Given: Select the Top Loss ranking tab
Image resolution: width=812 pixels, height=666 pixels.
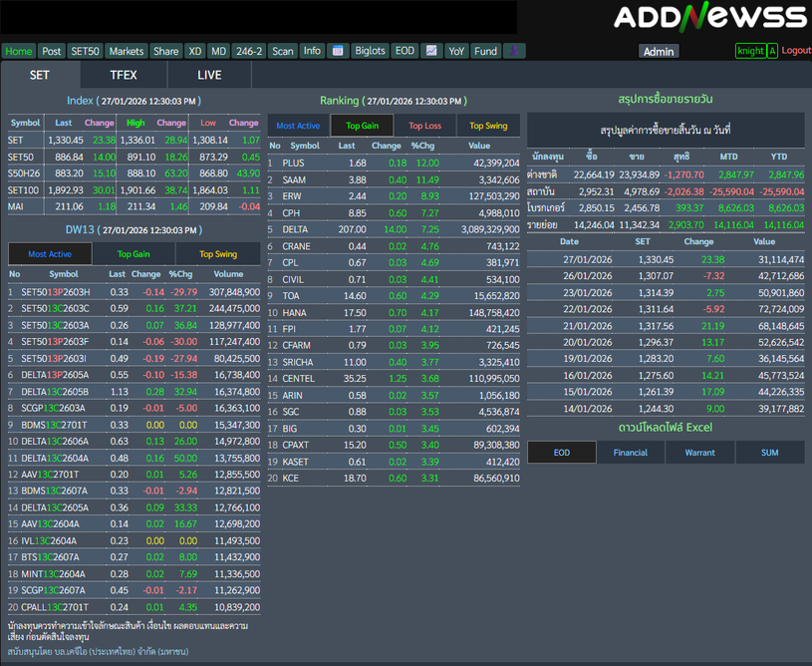Looking at the screenshot, I should tap(424, 126).
